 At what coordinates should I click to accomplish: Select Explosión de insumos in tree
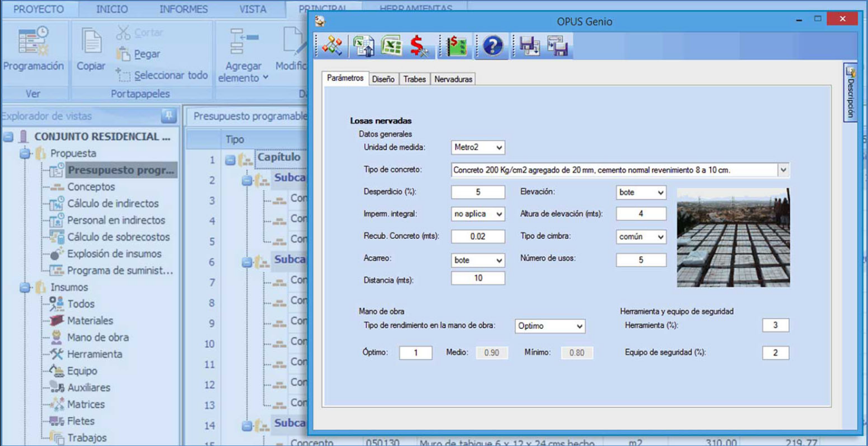tap(114, 254)
